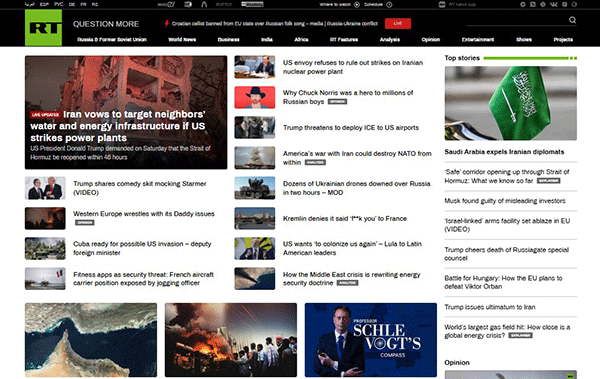Screen dimensions: 600x379
Task: Open the World's largest gas field hit story
Action: coord(507,331)
